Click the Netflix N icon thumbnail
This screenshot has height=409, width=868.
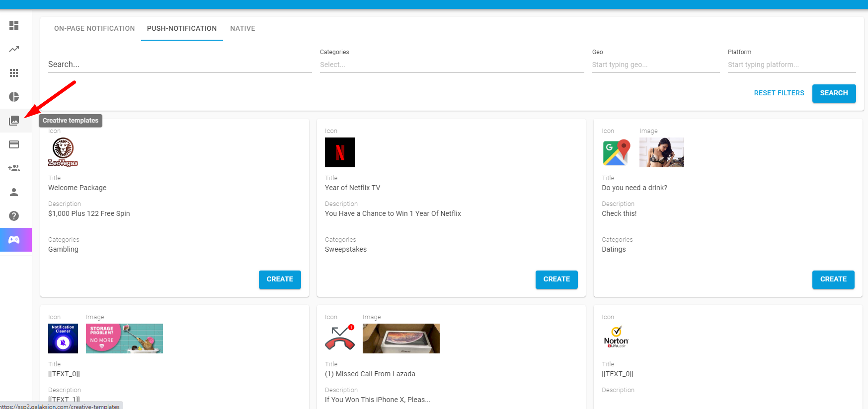point(340,152)
